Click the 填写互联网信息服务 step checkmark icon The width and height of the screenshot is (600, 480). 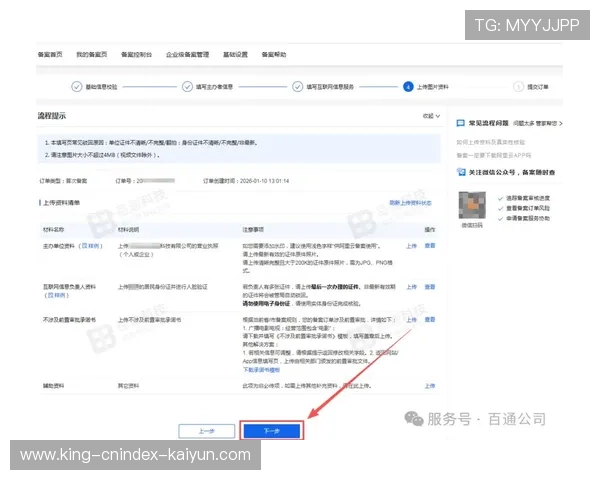[297, 87]
